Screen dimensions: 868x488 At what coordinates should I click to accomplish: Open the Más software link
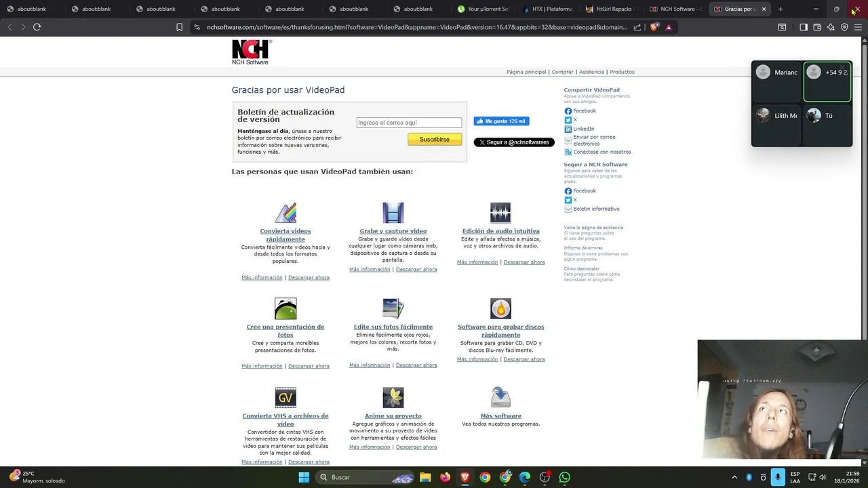point(501,416)
